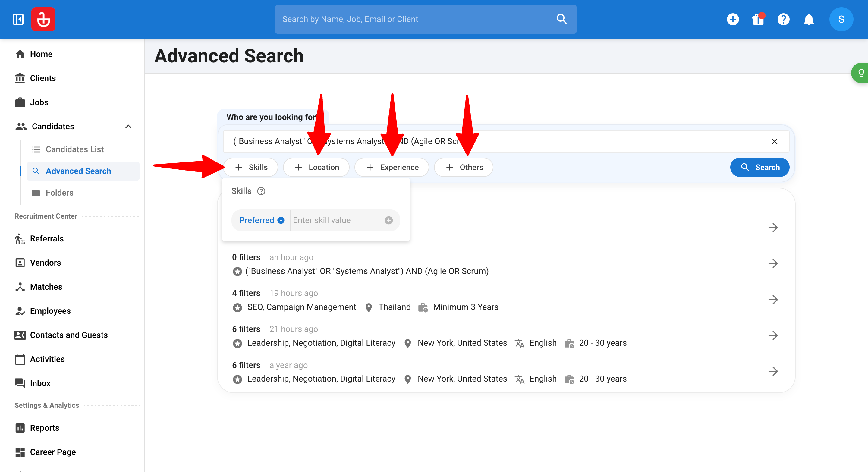Open Matches in sidebar
The height and width of the screenshot is (472, 868).
pyautogui.click(x=46, y=287)
